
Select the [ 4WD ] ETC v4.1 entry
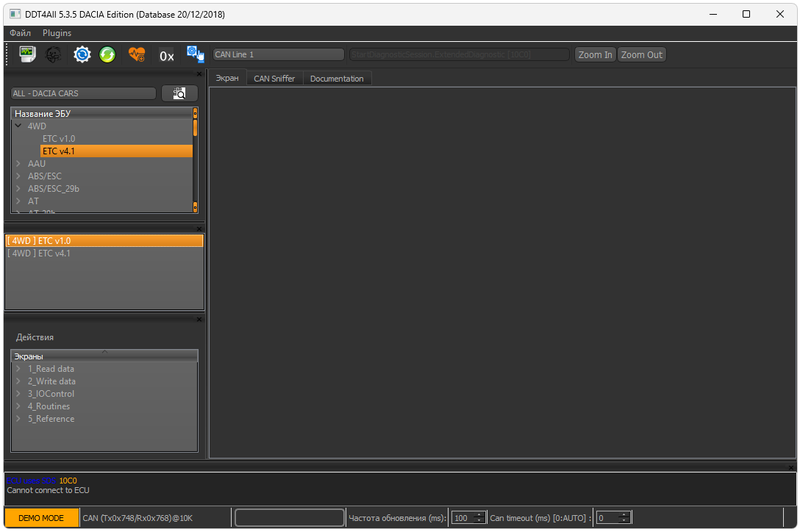point(104,254)
